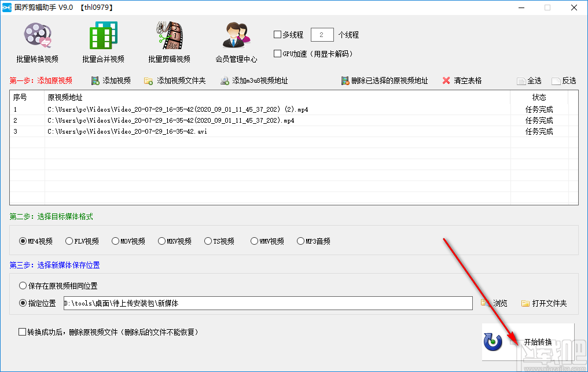Select MP3音频 format
Screen dimensions: 588x372
pos(314,241)
